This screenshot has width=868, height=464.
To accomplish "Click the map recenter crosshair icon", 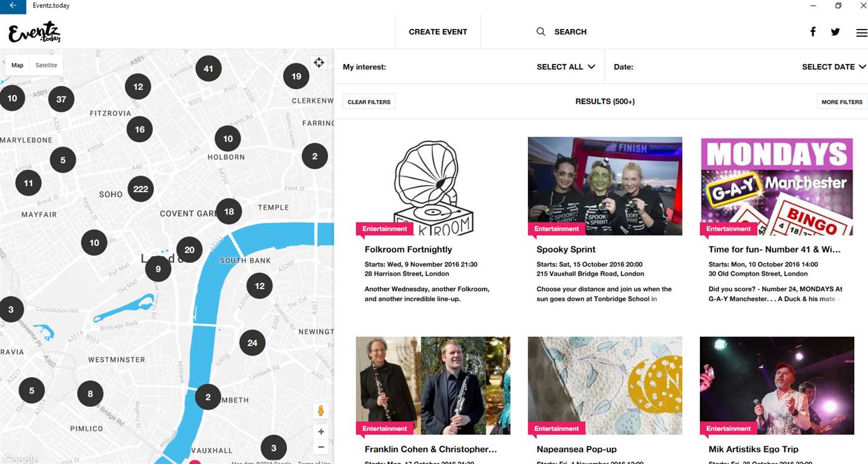I will pos(319,63).
